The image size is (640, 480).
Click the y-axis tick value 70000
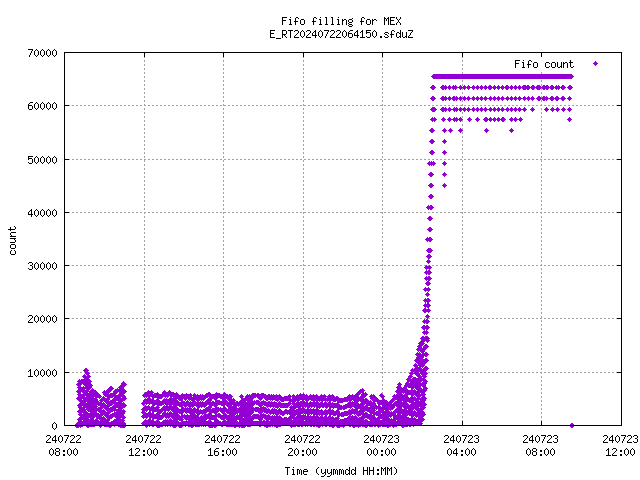point(42,53)
